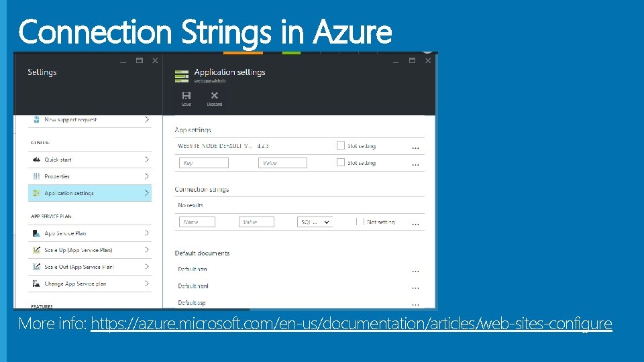644x362 pixels.
Task: Toggle Slot setting for WEBSITE_NODE_DEFAULT_VERSION
Action: pos(341,145)
